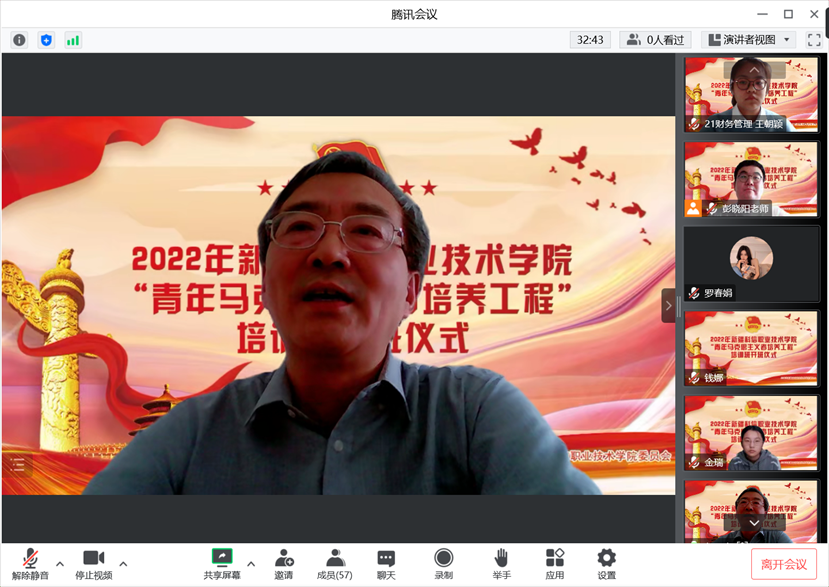Open 设置 settings gear

(606, 564)
